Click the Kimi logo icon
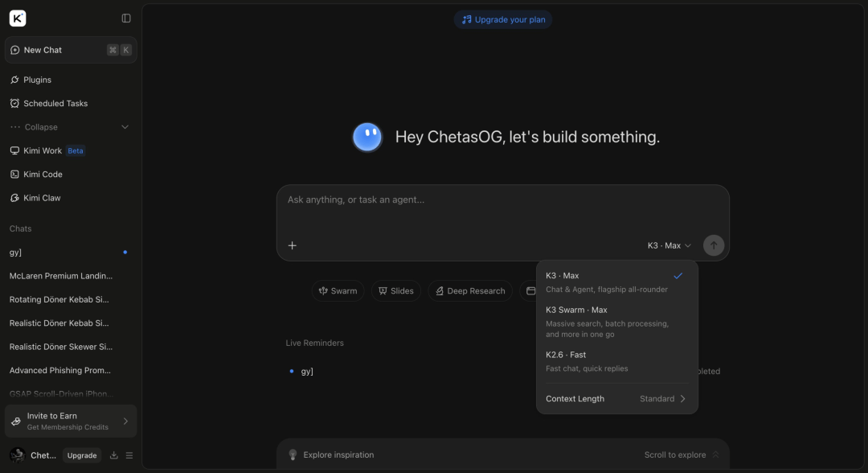Screen dimensions: 868x473 tap(18, 19)
